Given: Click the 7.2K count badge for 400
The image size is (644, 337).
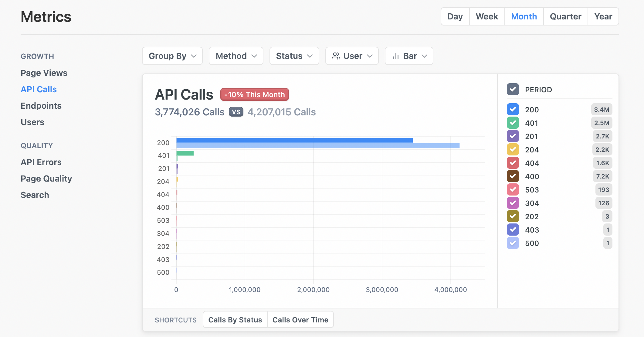Looking at the screenshot, I should 602,176.
